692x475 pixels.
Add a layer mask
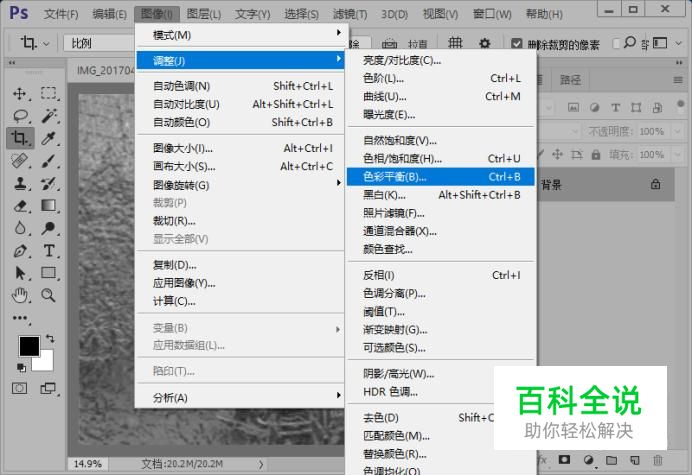(x=564, y=460)
